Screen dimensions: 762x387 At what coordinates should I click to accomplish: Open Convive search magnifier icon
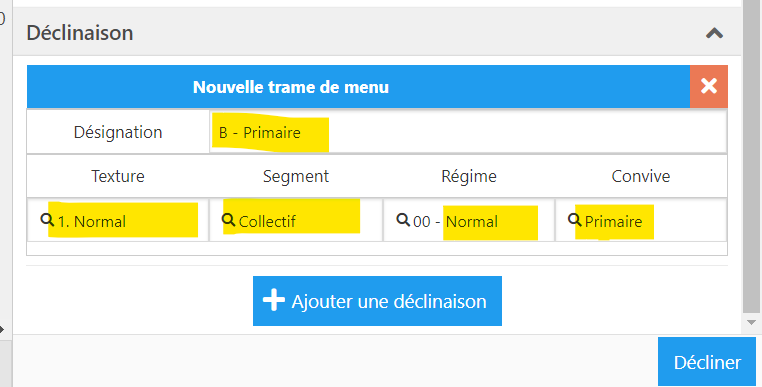[575, 220]
